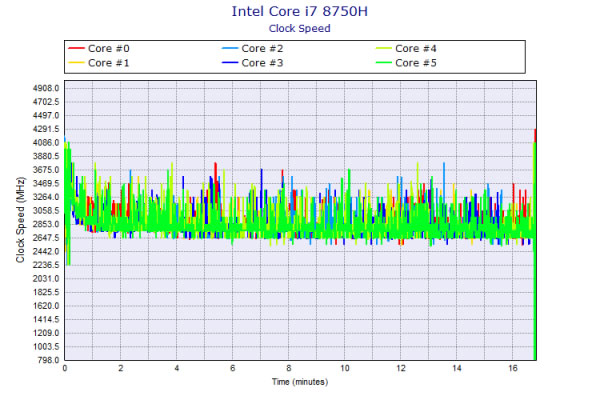Click the '3264.0' y-axis value

pos(46,197)
